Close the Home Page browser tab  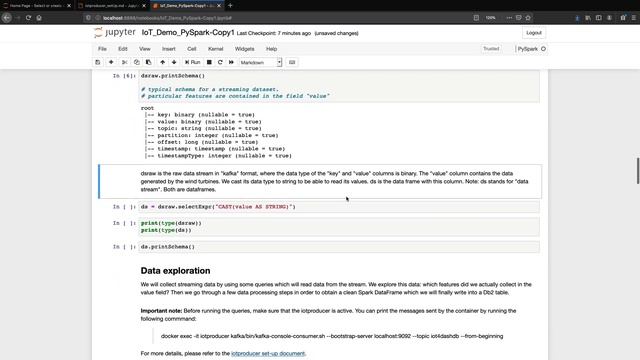[x=69, y=6]
